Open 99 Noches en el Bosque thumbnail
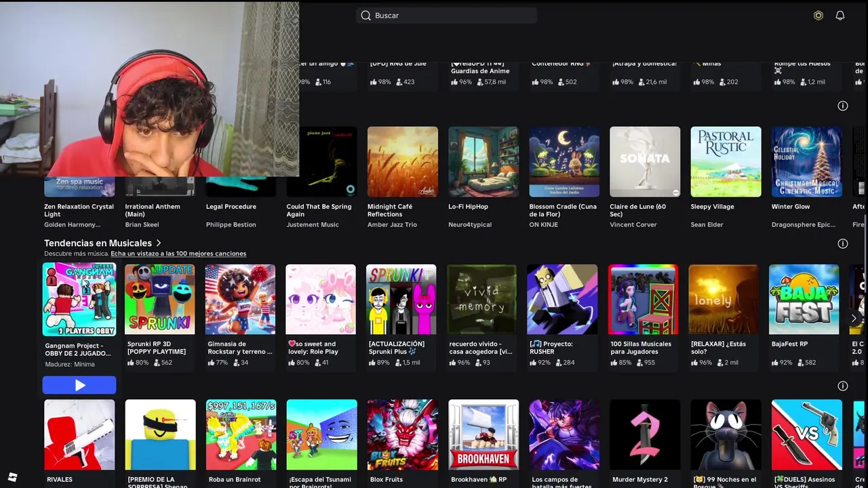Screen dimensions: 868x488 click(726, 435)
